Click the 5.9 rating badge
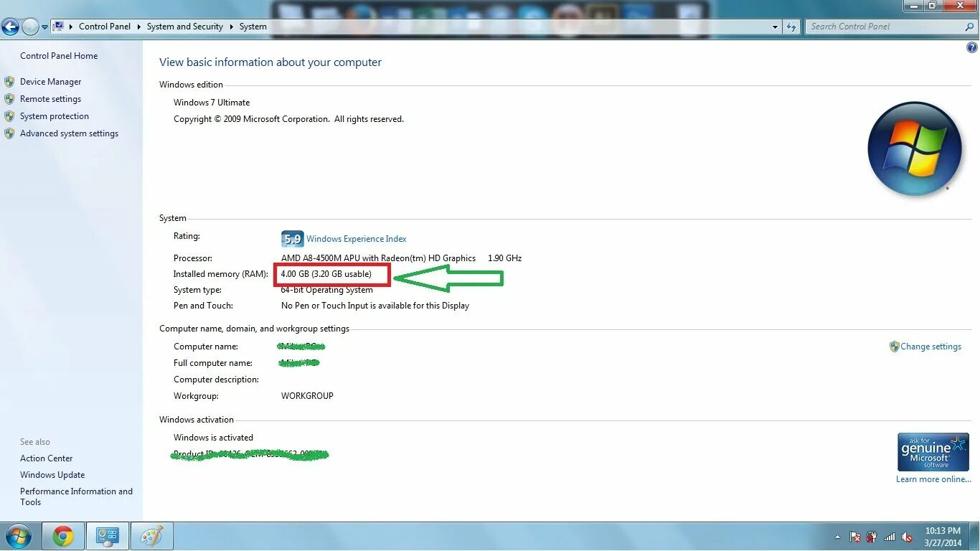 [292, 239]
